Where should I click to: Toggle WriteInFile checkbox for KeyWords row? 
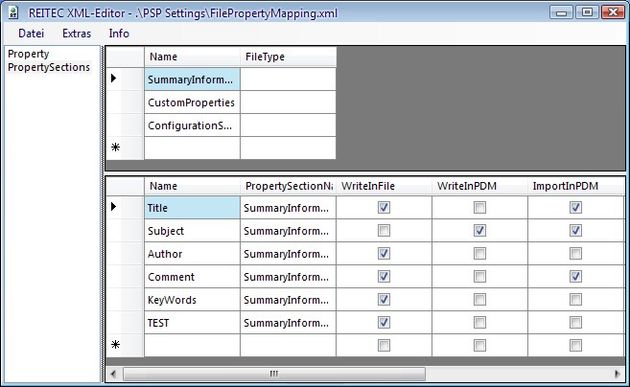[384, 299]
